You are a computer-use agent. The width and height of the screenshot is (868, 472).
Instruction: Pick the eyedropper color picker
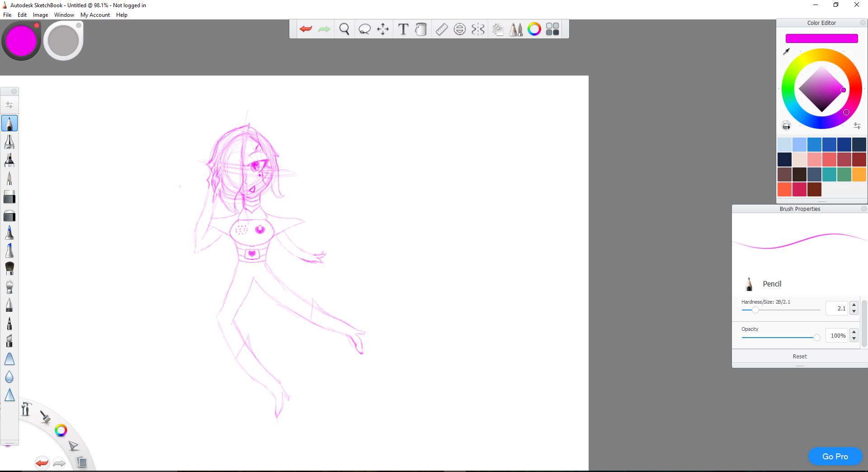point(786,52)
